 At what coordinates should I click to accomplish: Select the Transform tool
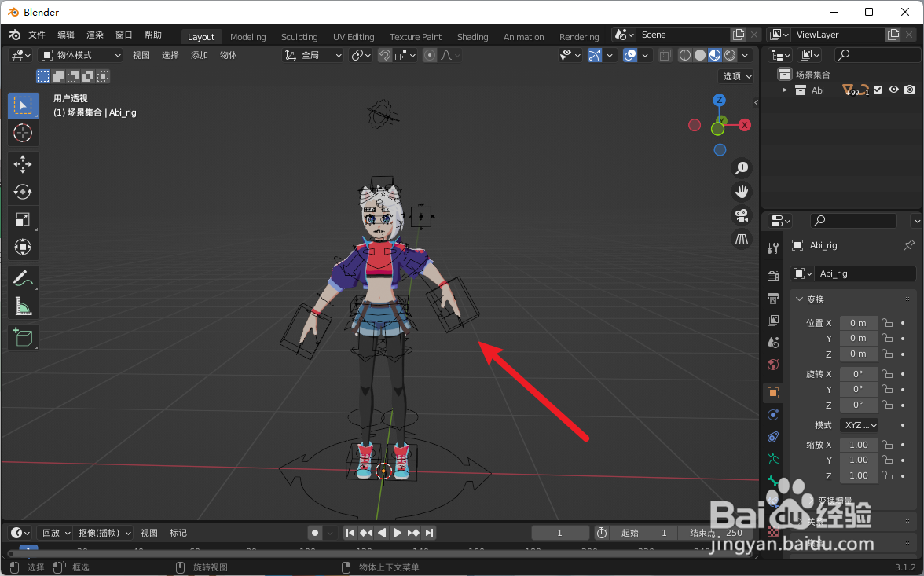(23, 247)
